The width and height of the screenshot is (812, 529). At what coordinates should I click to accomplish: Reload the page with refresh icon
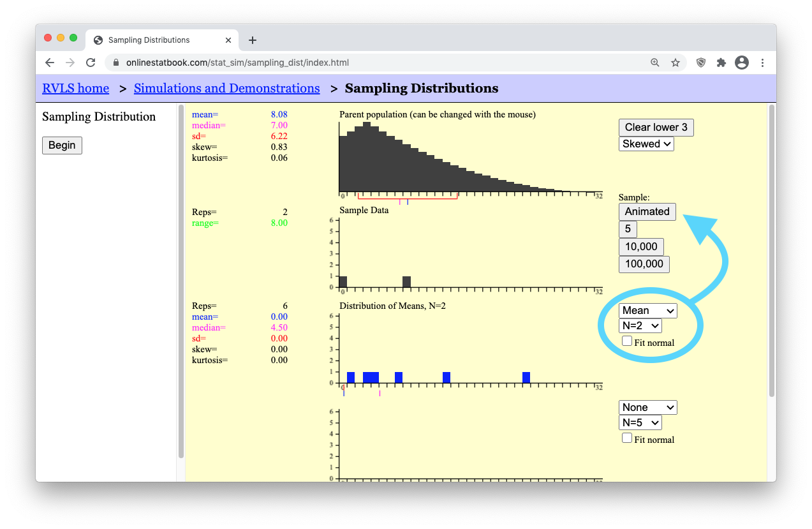[91, 63]
